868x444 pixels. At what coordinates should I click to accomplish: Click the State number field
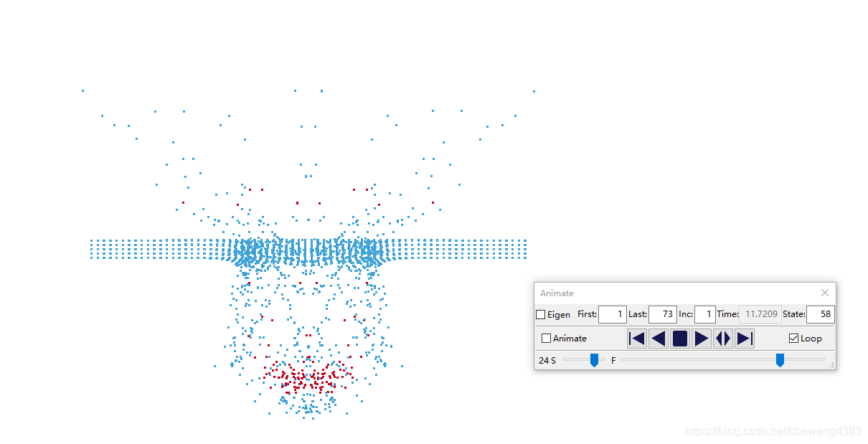coord(821,314)
